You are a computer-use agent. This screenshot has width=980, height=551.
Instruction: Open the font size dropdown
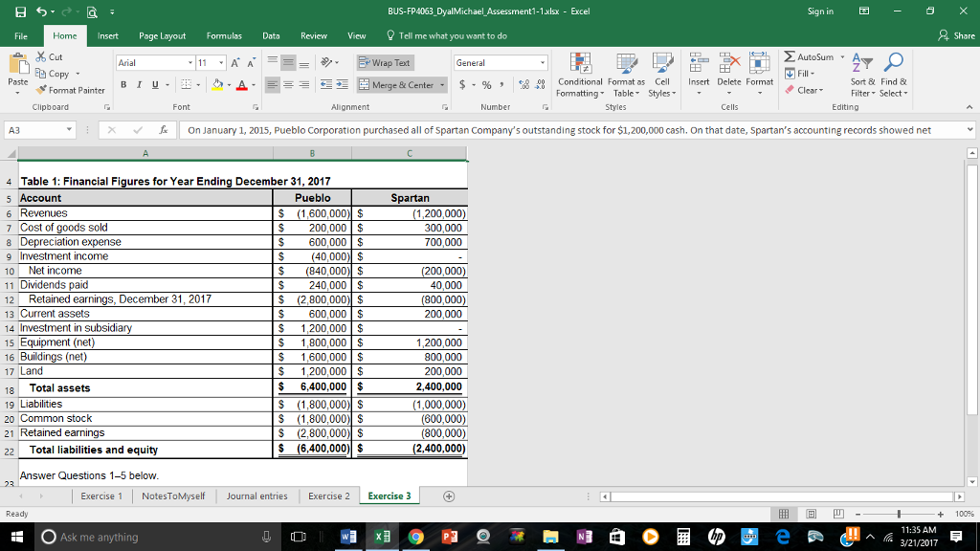point(221,62)
